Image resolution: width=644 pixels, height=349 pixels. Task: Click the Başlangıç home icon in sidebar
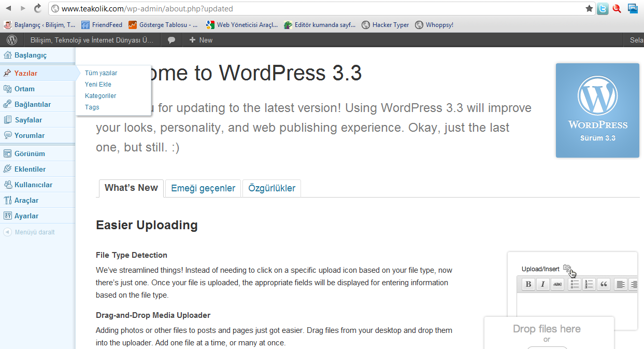[7, 55]
